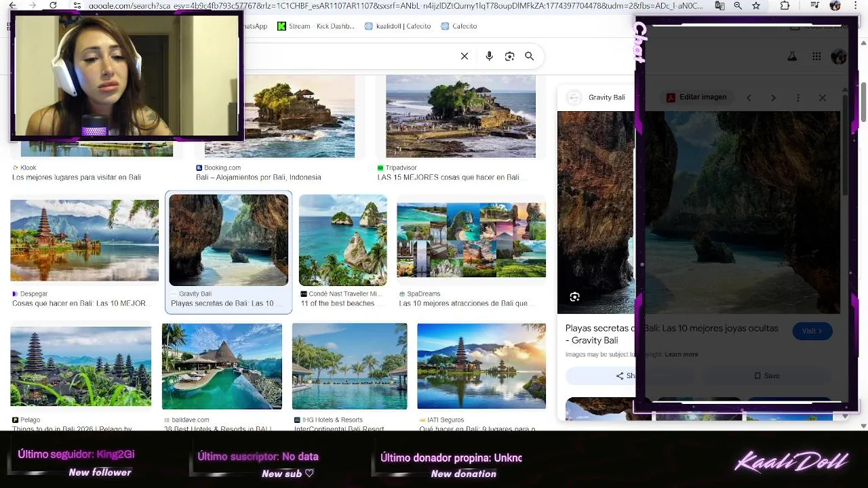Select the Gravity Bali cave beach thumbnail
The width and height of the screenshot is (868, 488).
[229, 240]
